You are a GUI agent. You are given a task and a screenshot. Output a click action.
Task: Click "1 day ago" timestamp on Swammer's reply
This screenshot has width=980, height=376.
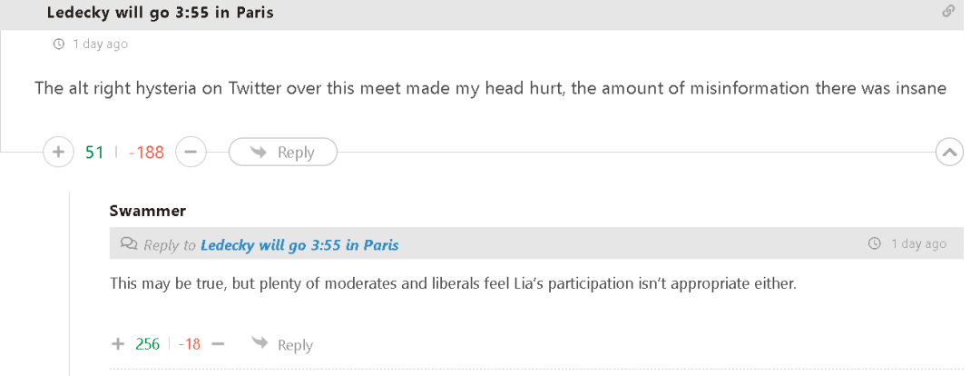pyautogui.click(x=917, y=244)
